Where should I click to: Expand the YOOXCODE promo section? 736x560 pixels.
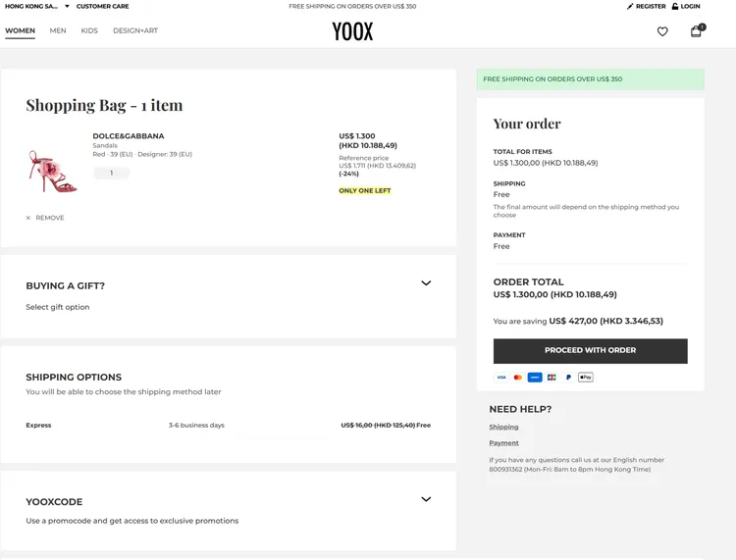tap(426, 499)
